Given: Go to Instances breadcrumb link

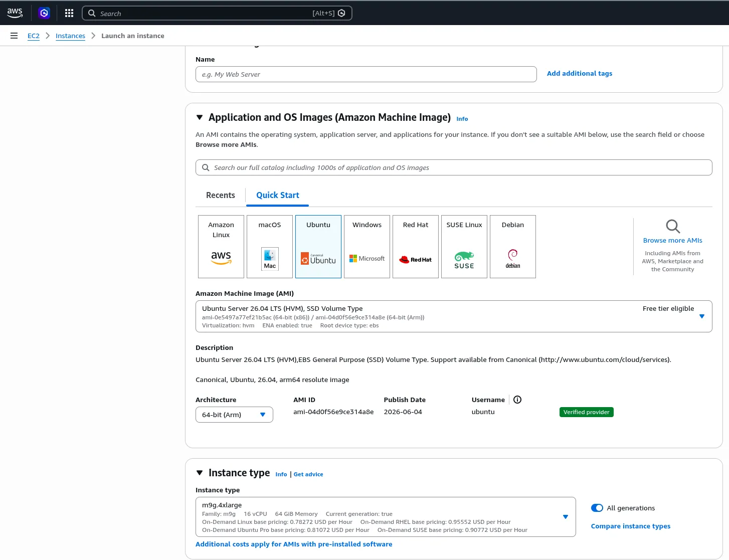Looking at the screenshot, I should point(70,36).
